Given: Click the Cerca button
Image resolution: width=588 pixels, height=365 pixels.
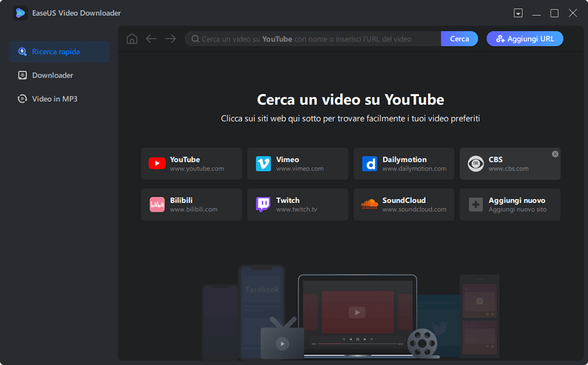Looking at the screenshot, I should (459, 38).
